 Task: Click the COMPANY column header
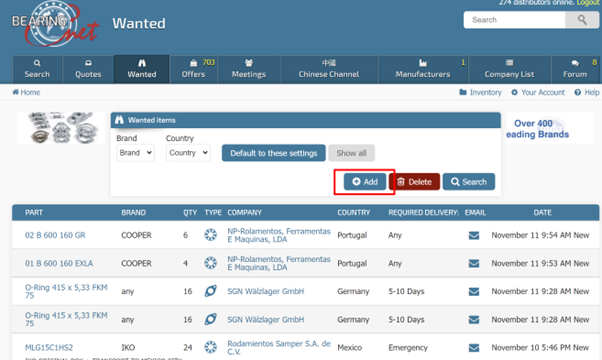(x=245, y=213)
